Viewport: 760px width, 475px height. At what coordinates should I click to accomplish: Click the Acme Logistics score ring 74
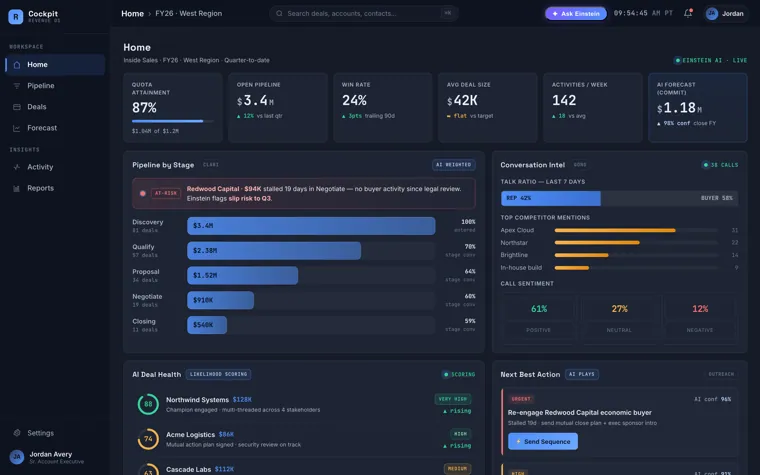tap(148, 439)
